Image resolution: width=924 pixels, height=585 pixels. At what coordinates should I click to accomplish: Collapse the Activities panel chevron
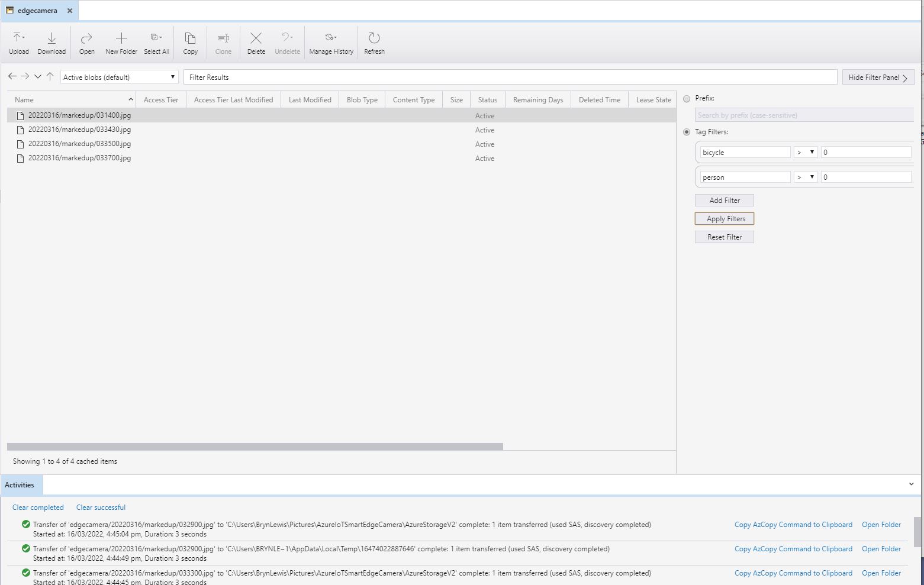pyautogui.click(x=911, y=484)
